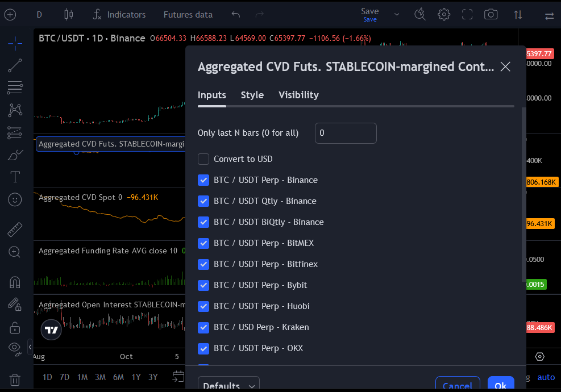
Task: Open the emoji icons tool
Action: (x=15, y=199)
